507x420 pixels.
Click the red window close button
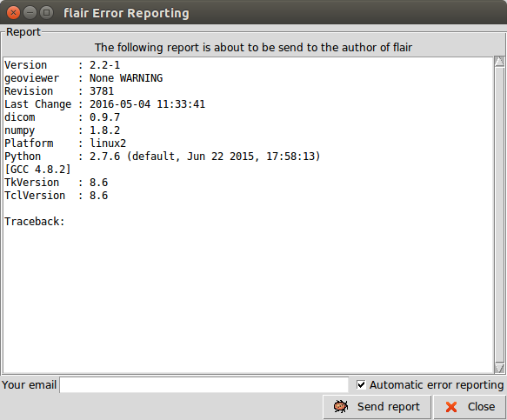[x=13, y=13]
